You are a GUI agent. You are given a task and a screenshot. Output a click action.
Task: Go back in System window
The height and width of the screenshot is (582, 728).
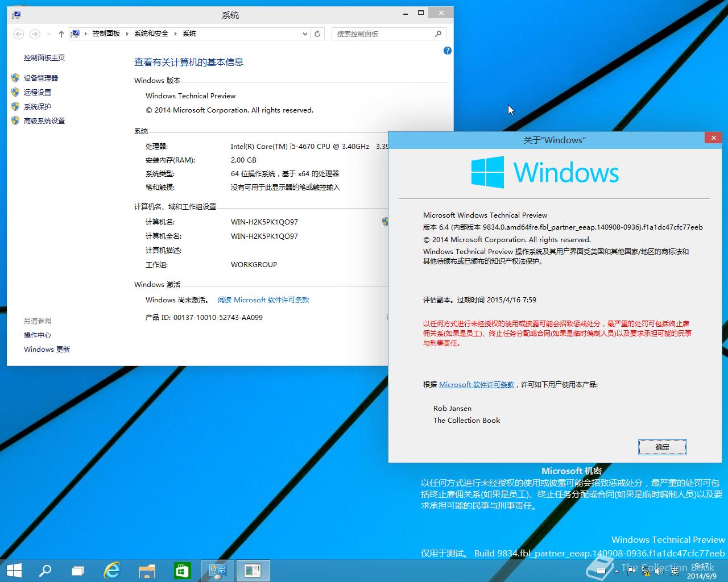[18, 34]
